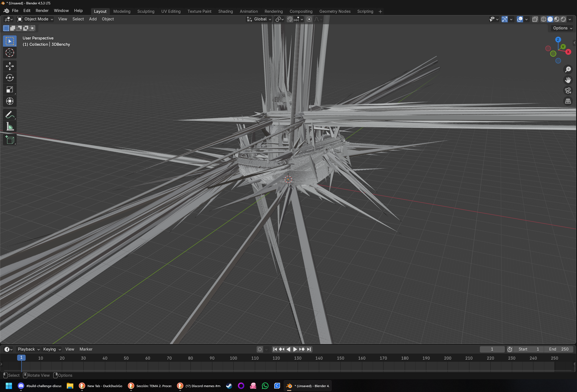Activate the Move tool

pos(10,66)
